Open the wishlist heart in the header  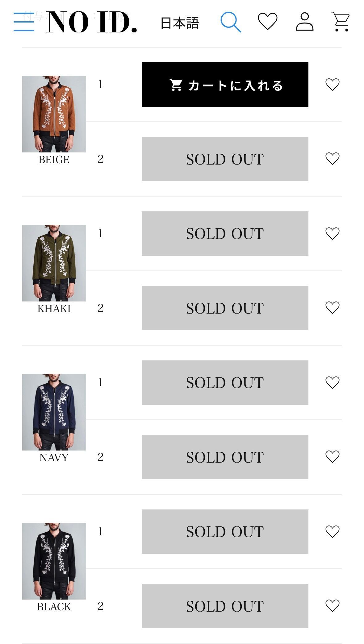(x=268, y=22)
